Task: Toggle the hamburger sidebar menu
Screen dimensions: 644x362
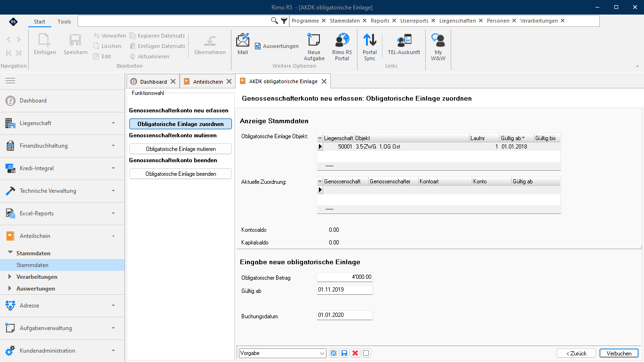Action: (x=10, y=81)
